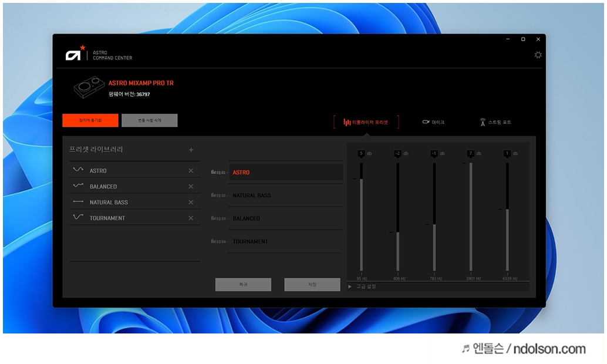Click the TOURNAMENT preset curve icon

coord(78,217)
